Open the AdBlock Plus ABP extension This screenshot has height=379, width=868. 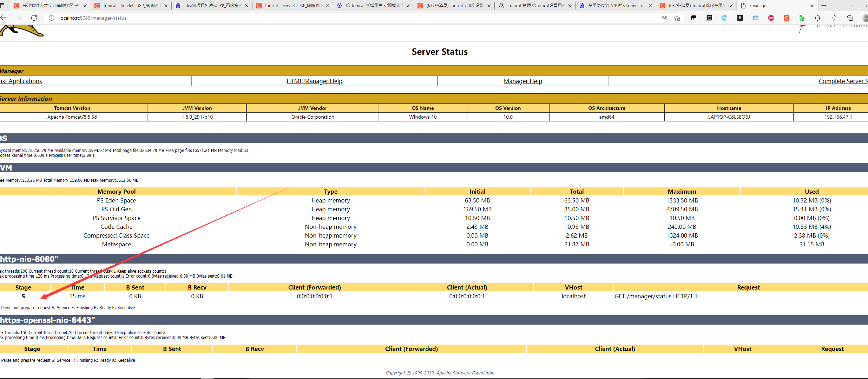pyautogui.click(x=771, y=18)
